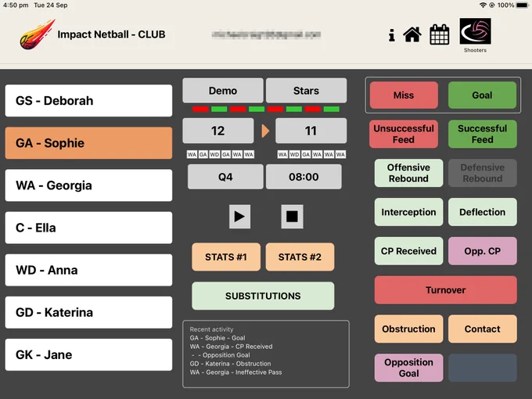
Task: Tap the Wi-Fi icon in status bar
Action: click(x=483, y=5)
